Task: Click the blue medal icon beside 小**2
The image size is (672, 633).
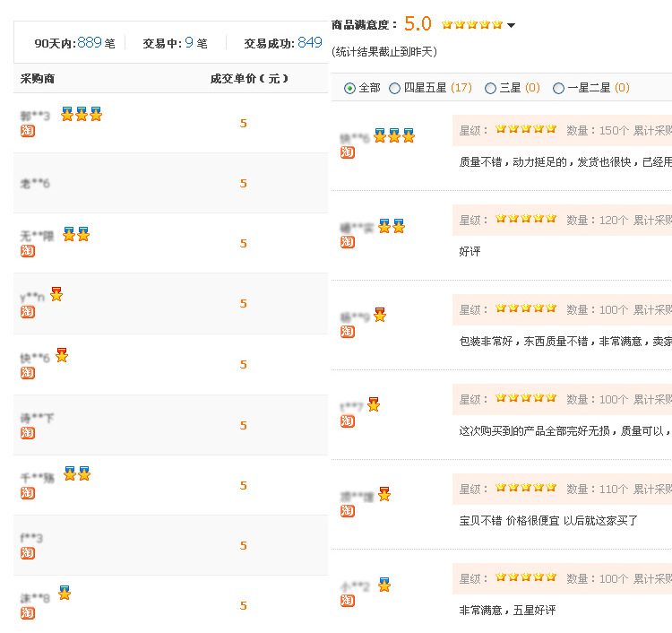Action: [384, 585]
